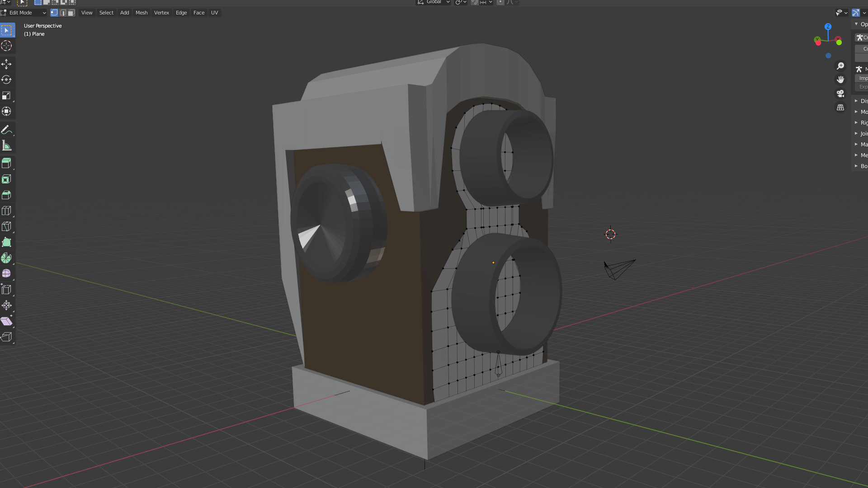Click the red-white 3D cursor in viewport

[x=610, y=234]
